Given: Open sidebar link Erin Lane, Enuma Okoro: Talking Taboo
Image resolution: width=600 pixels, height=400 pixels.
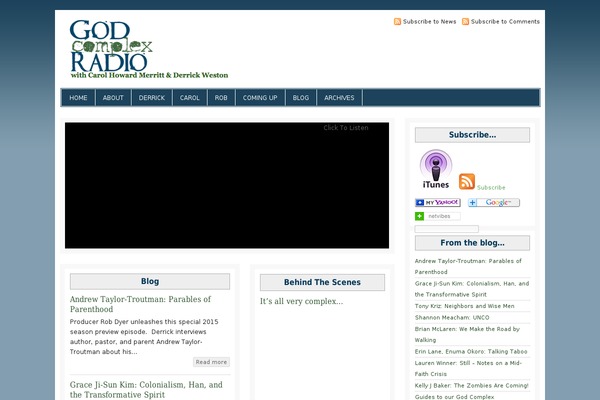Looking at the screenshot, I should pyautogui.click(x=471, y=351).
